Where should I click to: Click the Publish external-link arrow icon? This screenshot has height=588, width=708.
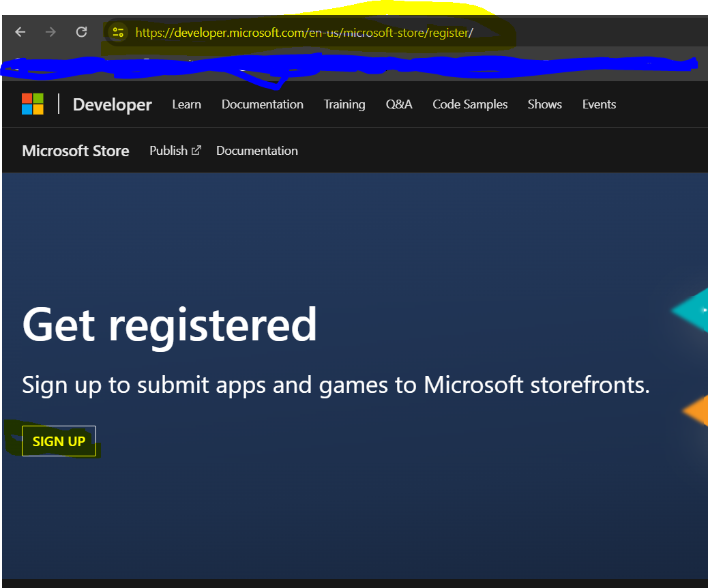[196, 150]
